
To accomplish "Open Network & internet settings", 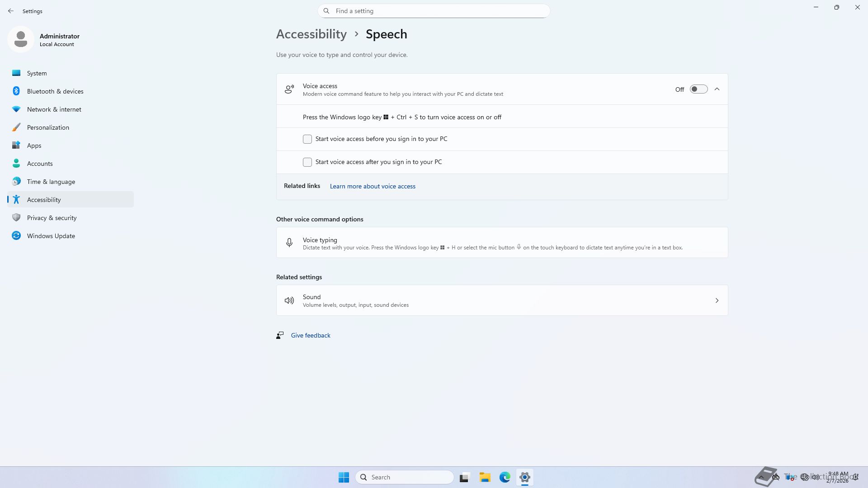I will (x=54, y=109).
